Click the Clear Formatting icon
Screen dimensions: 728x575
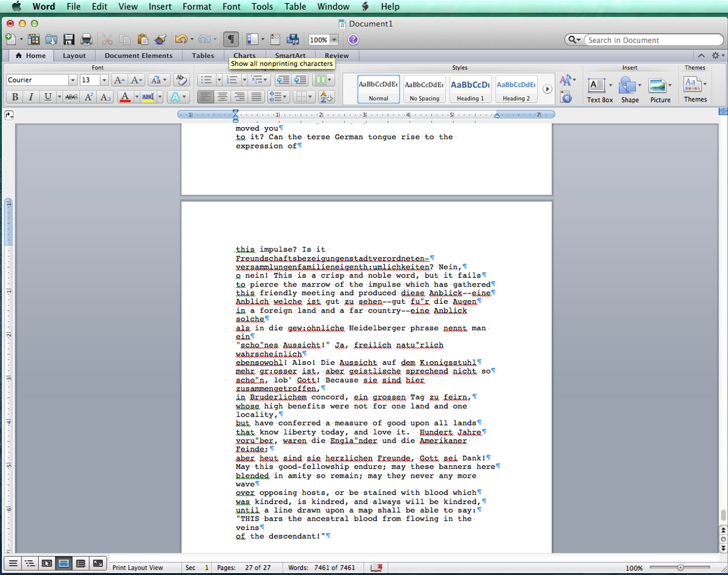[x=180, y=80]
